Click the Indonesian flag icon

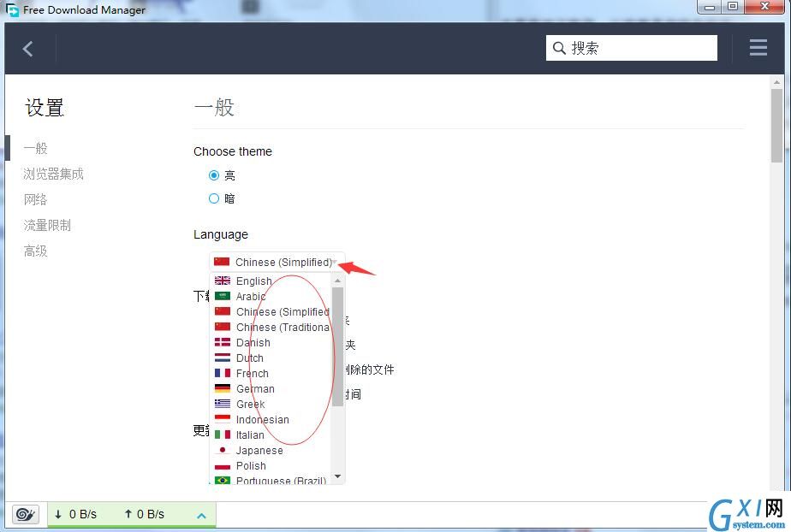point(222,419)
